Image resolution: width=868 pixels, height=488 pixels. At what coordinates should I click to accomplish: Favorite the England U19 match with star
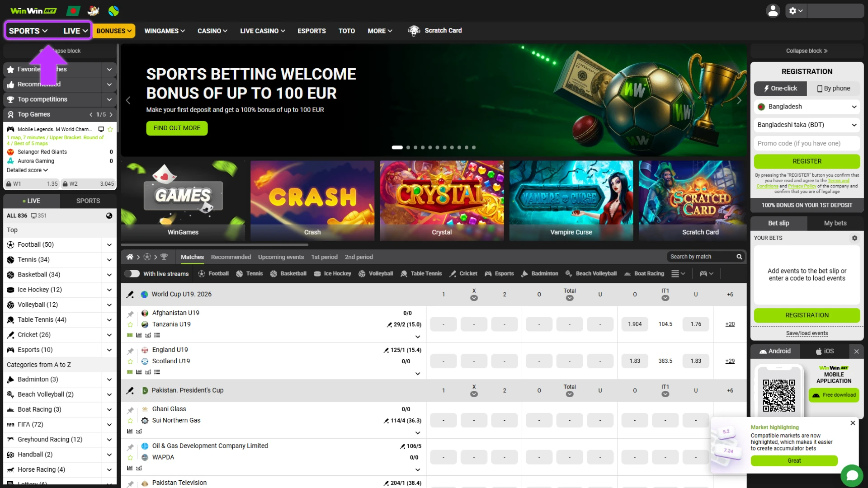point(131,361)
